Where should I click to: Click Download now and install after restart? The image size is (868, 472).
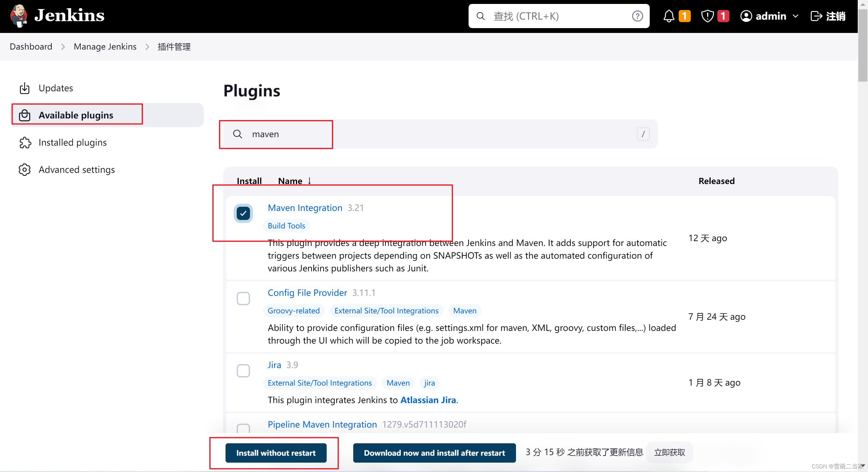[434, 453]
